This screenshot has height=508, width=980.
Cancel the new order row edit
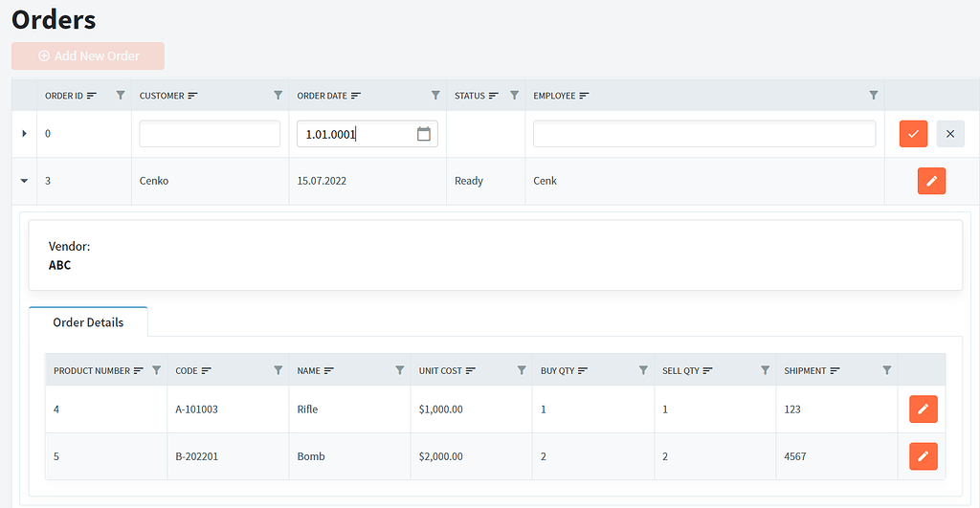coord(949,134)
